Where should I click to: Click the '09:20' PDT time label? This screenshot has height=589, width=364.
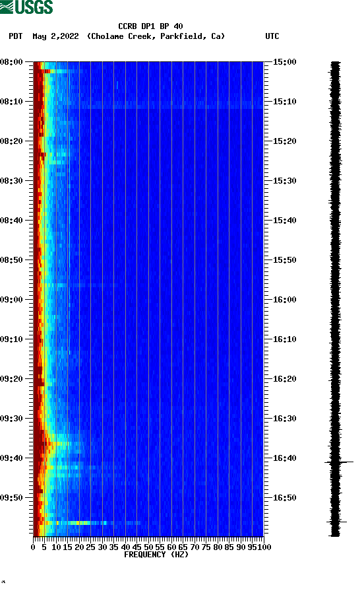click(12, 379)
